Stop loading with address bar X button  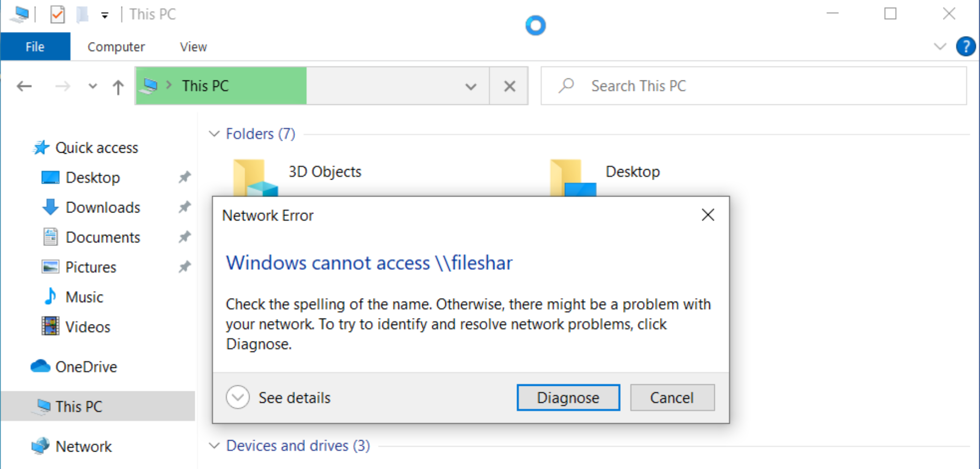(509, 86)
